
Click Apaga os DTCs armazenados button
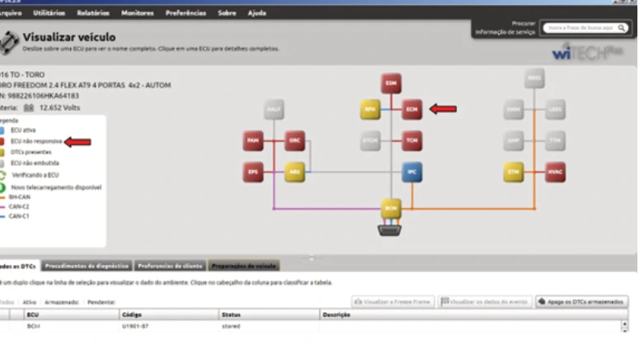coord(581,302)
